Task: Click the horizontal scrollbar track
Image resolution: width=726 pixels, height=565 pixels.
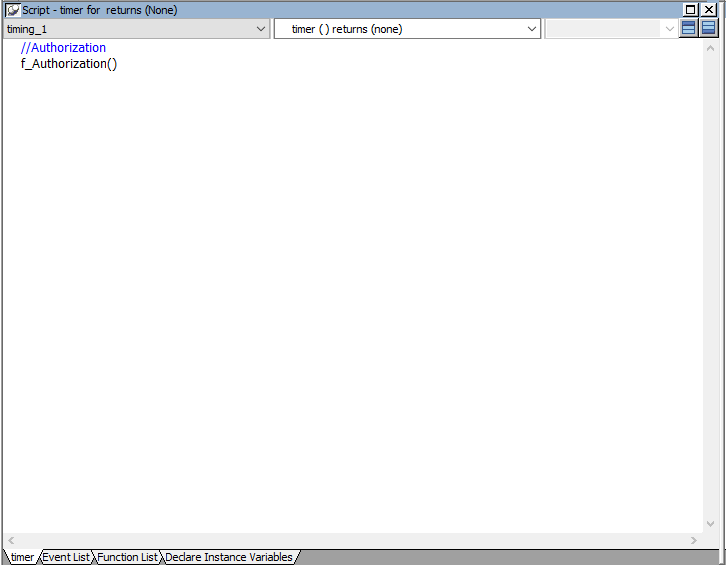Action: click(350, 540)
